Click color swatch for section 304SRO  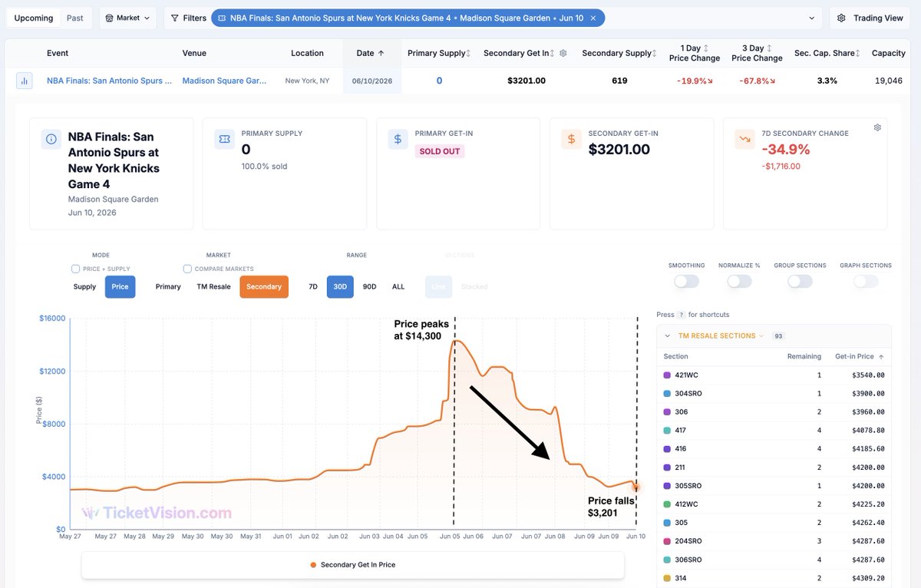pos(667,394)
